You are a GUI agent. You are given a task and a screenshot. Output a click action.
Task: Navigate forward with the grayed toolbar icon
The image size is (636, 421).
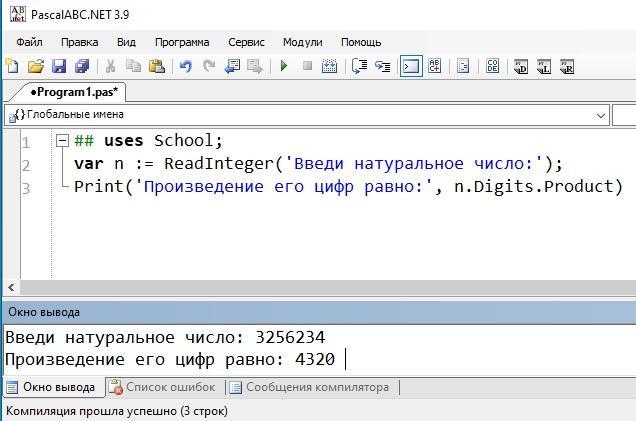(x=255, y=66)
